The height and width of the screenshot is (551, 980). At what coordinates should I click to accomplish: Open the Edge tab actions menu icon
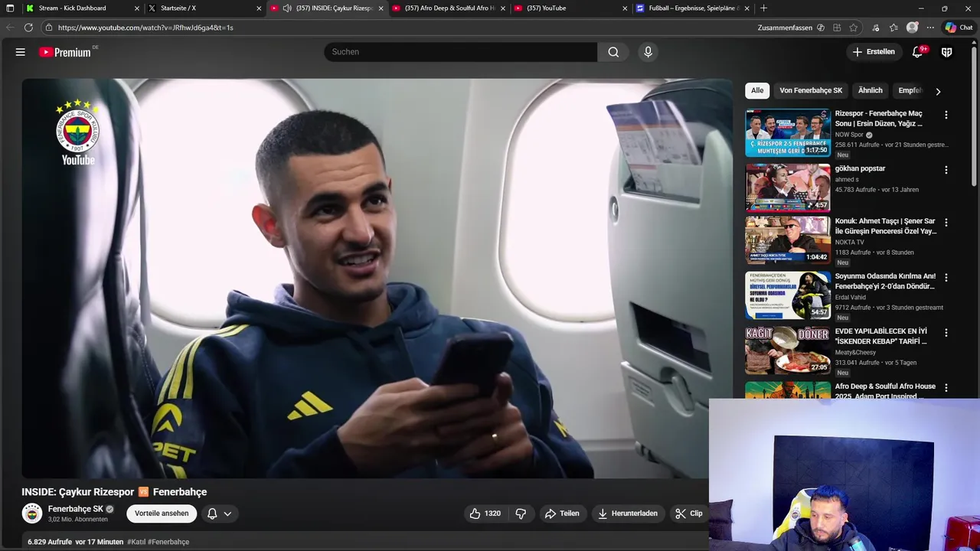[x=10, y=8]
